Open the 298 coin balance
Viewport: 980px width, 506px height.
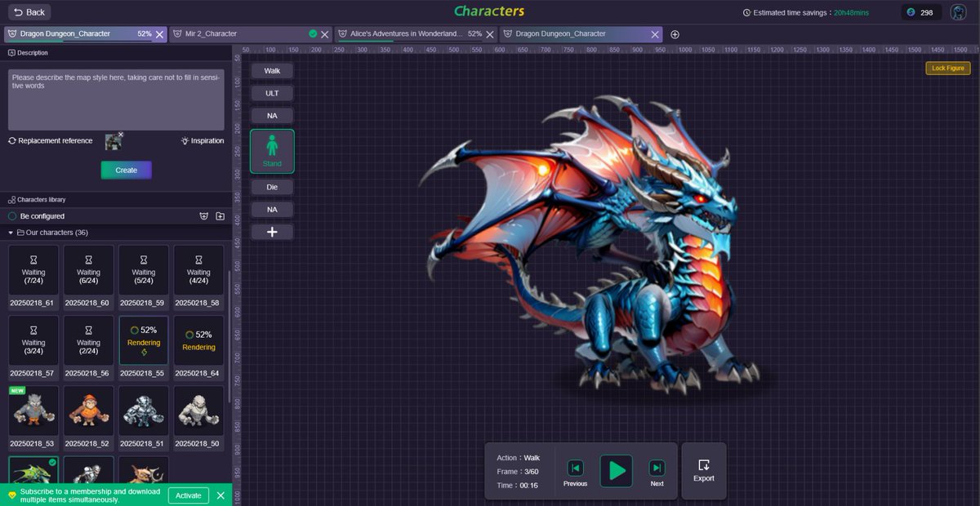(x=921, y=12)
